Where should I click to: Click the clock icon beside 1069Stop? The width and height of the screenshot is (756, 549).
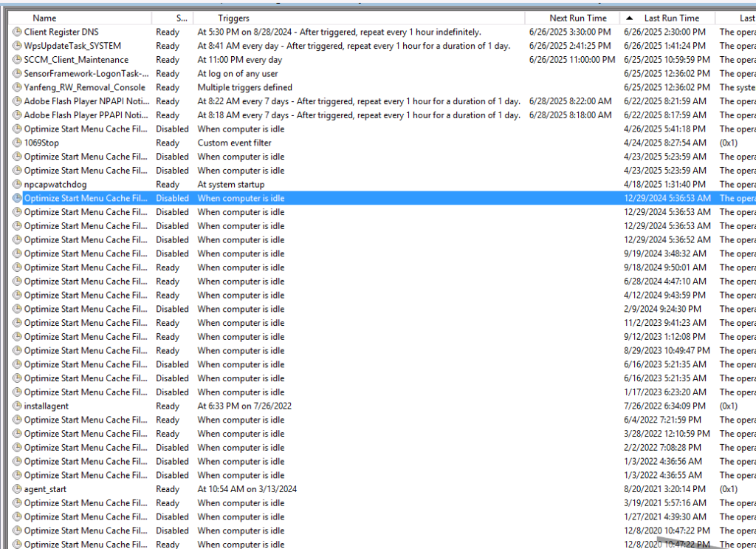click(18, 143)
